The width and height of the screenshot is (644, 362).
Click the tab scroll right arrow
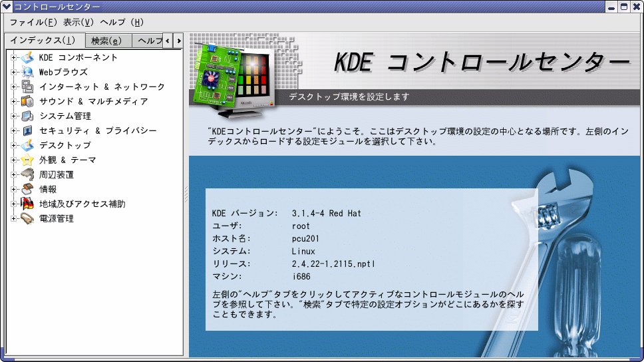(x=178, y=41)
